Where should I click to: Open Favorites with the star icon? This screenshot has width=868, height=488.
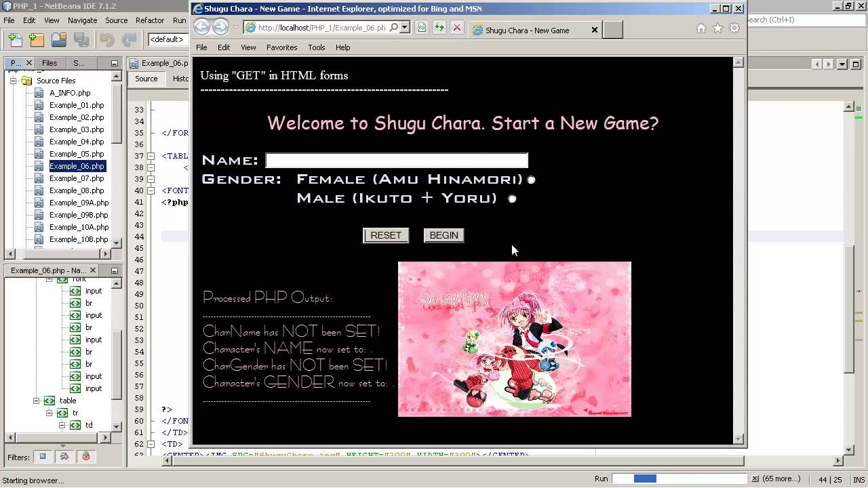717,28
